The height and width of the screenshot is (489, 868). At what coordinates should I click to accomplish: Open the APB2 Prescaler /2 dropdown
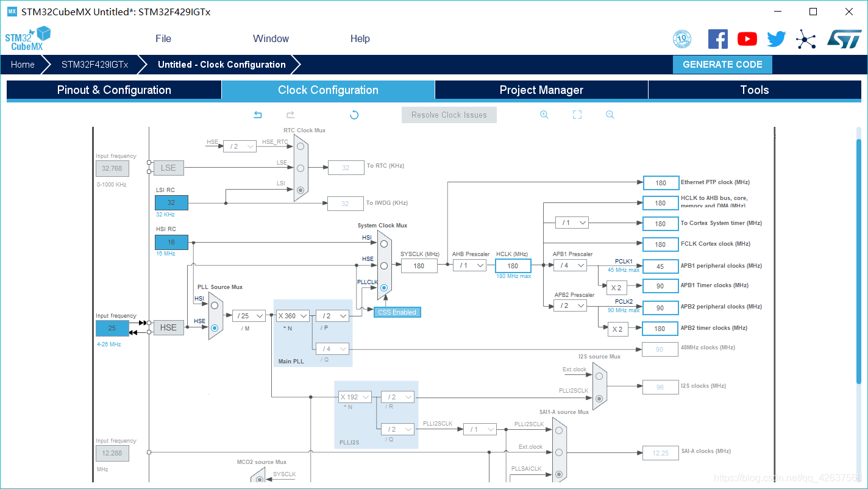(x=570, y=305)
